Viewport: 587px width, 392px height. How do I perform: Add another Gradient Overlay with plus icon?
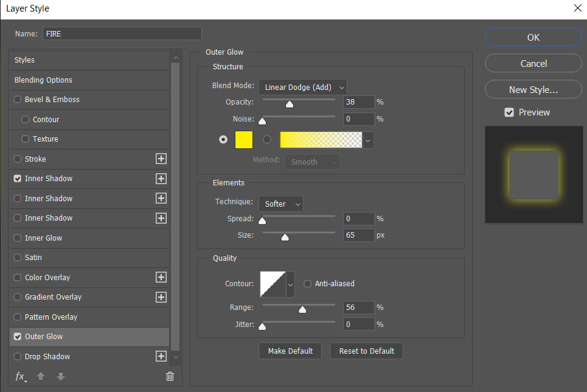pos(161,297)
